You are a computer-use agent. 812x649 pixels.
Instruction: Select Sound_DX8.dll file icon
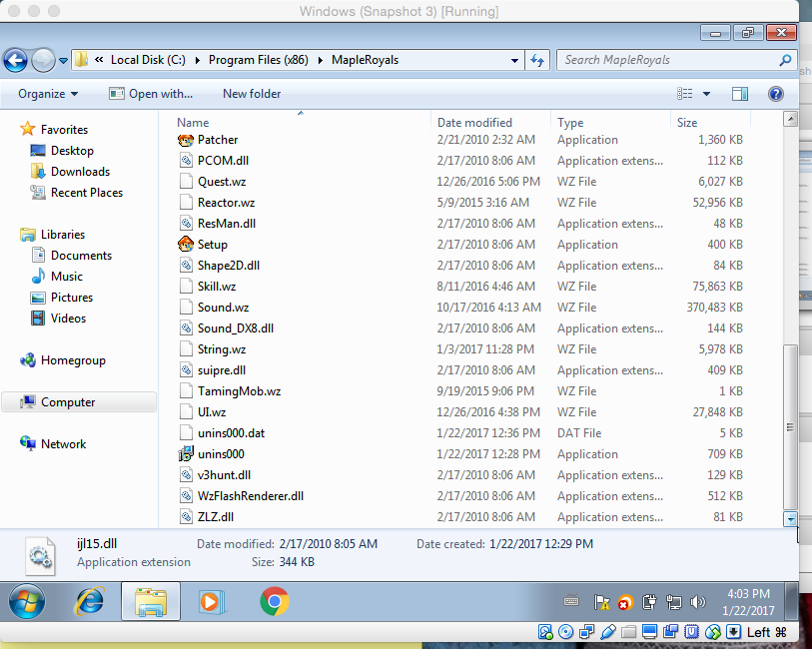186,328
